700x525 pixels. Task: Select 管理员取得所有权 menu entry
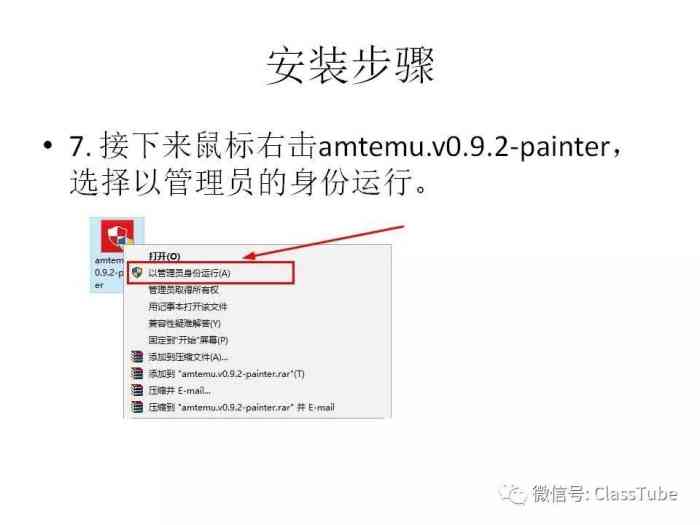[183, 290]
